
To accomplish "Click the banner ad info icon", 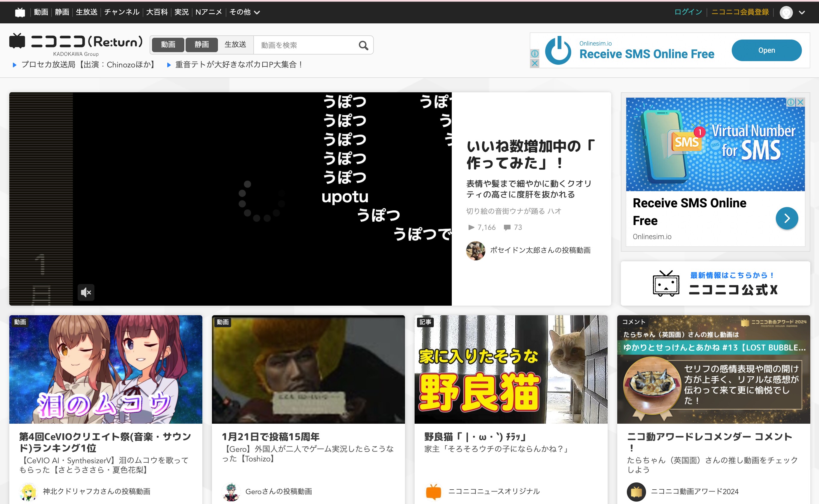I will 535,53.
